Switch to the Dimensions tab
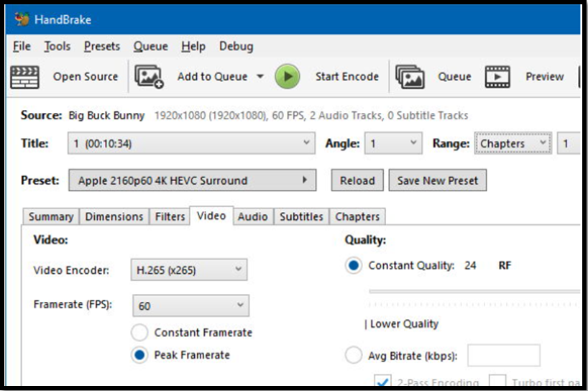 (x=114, y=216)
